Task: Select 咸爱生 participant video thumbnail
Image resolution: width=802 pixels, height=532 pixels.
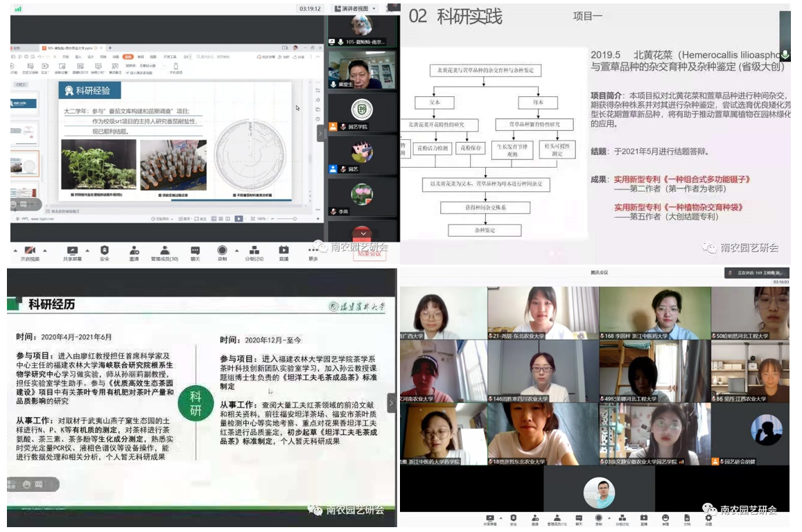Action: click(362, 69)
